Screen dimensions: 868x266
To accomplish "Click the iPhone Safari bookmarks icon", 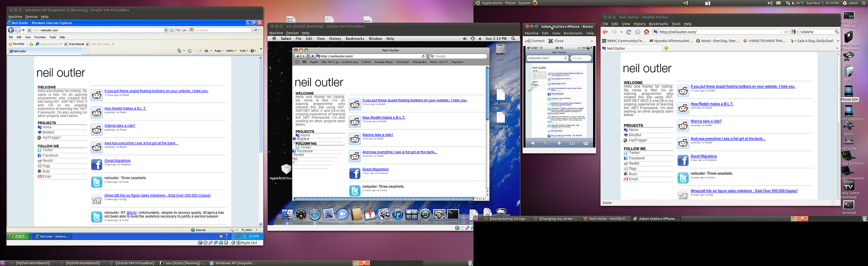I will pyautogui.click(x=572, y=143).
